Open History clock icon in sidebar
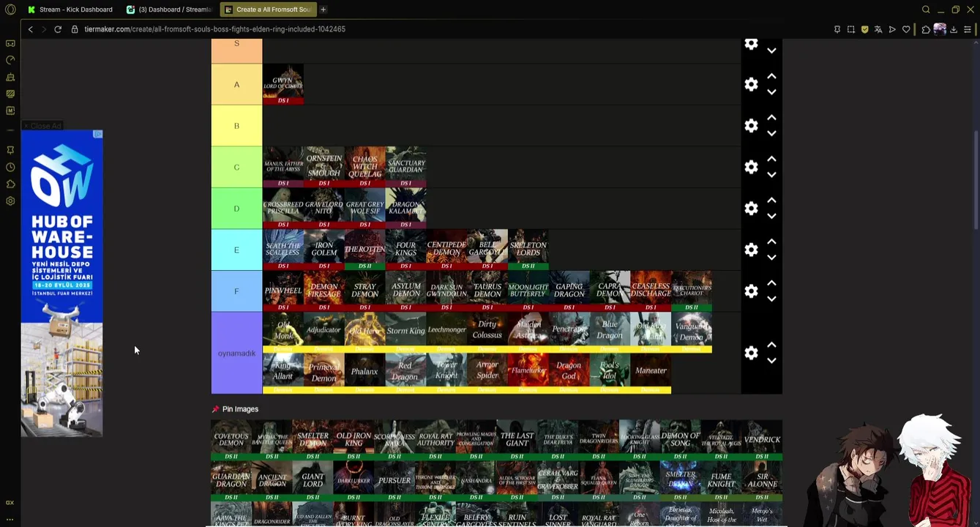 [10, 167]
